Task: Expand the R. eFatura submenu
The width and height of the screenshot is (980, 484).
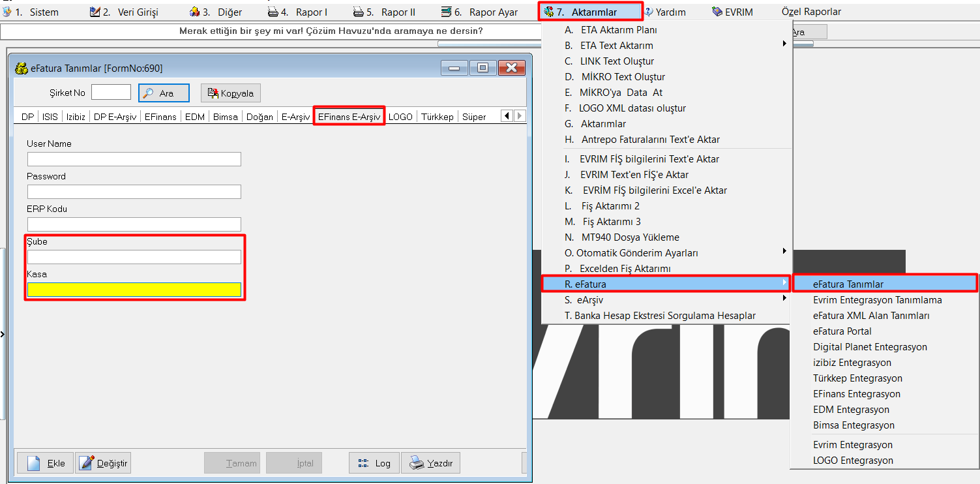Action: (x=666, y=284)
